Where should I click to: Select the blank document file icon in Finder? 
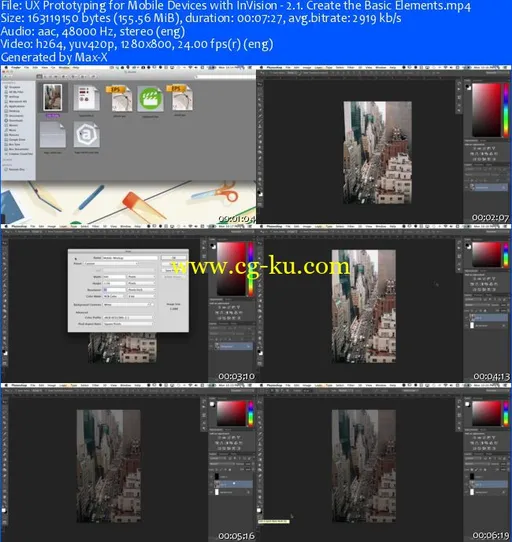coord(53,135)
